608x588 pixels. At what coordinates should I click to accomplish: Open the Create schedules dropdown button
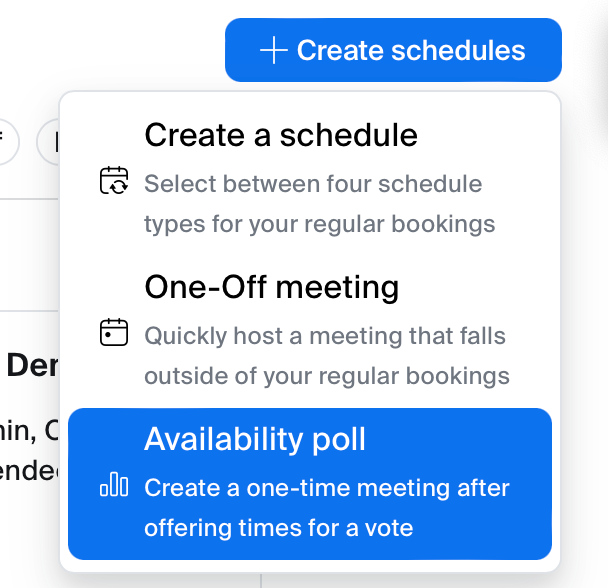pyautogui.click(x=393, y=50)
